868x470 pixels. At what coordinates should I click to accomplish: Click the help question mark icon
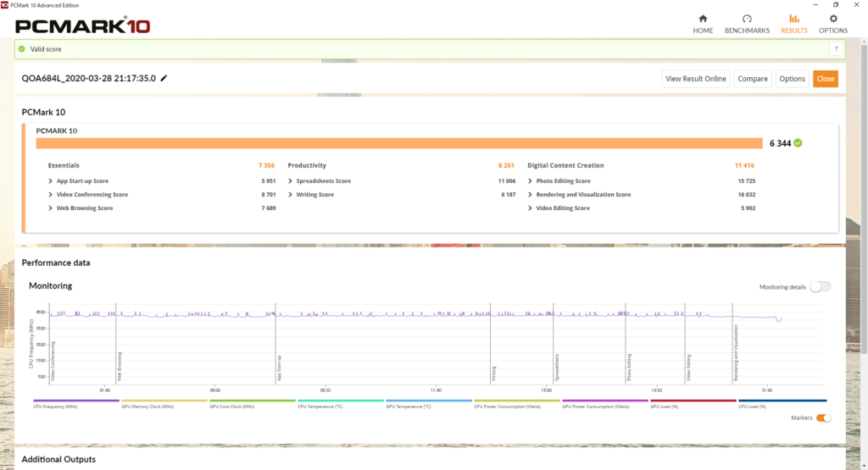(x=836, y=49)
